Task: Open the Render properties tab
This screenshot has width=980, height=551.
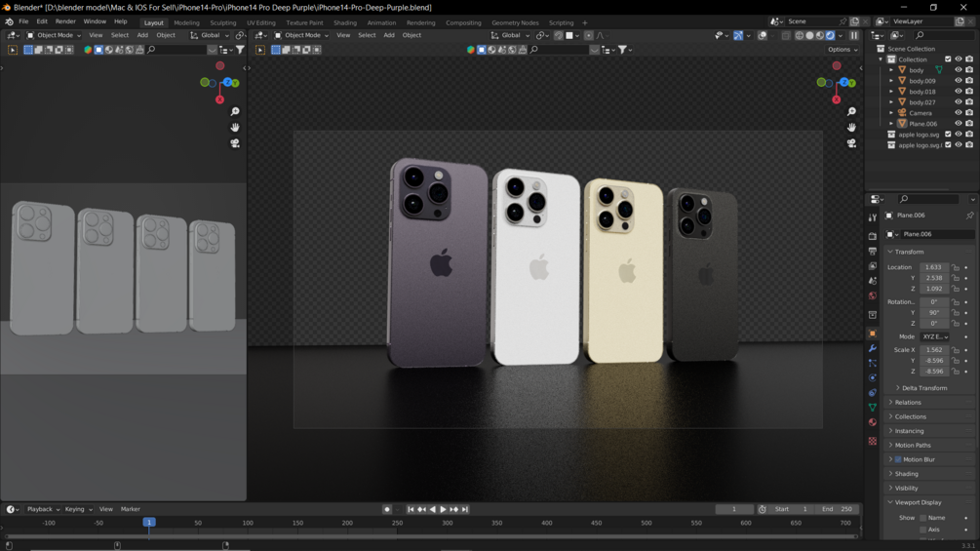Action: pos(873,236)
